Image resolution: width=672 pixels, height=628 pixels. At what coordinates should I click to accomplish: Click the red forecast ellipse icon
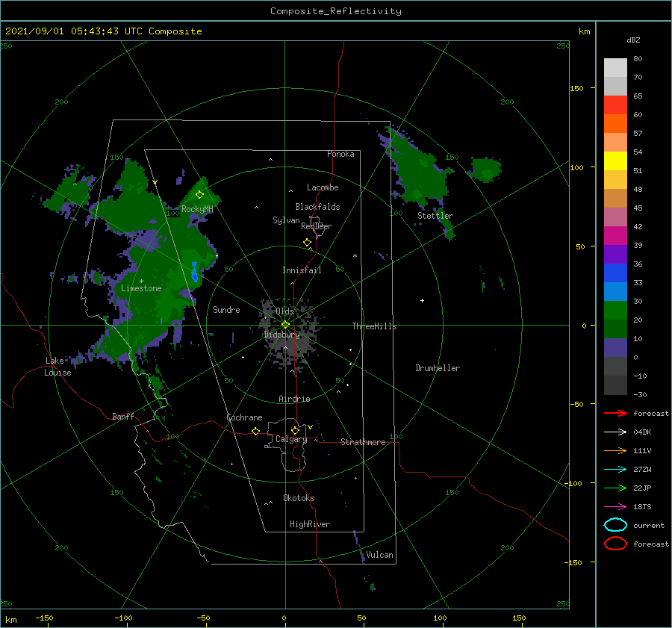tap(615, 544)
